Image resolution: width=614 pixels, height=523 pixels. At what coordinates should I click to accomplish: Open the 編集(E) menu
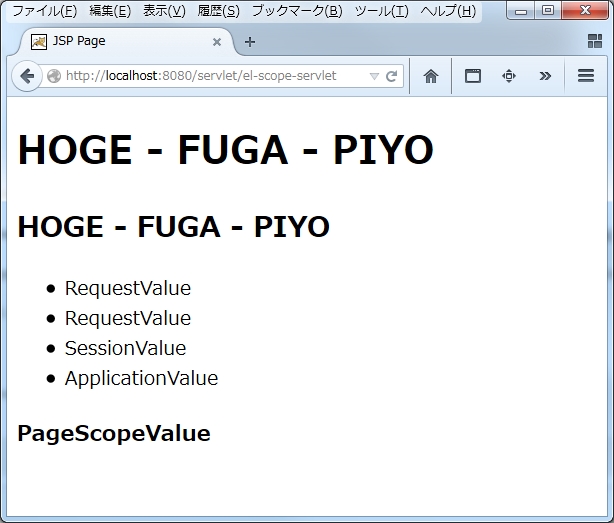pyautogui.click(x=110, y=11)
